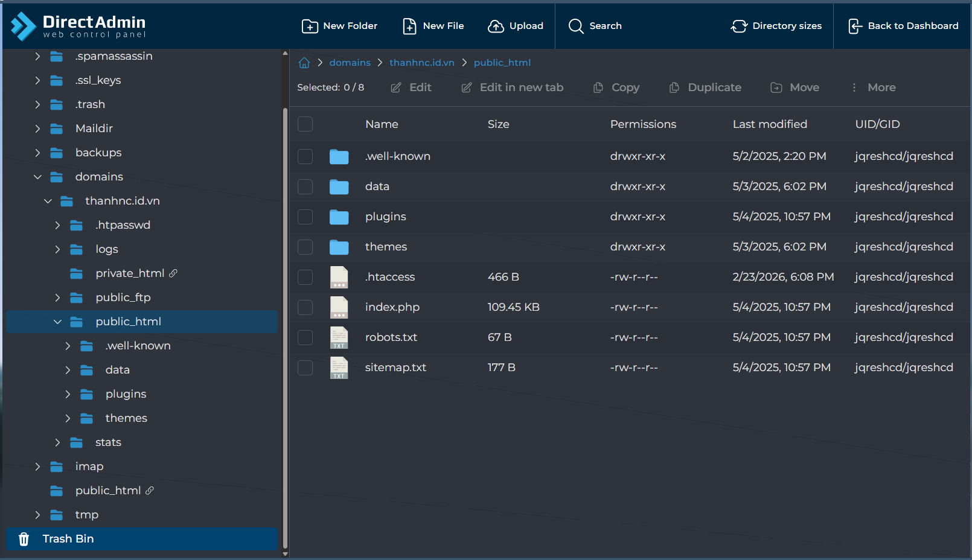Select tmp folder in sidebar tree

tap(87, 515)
